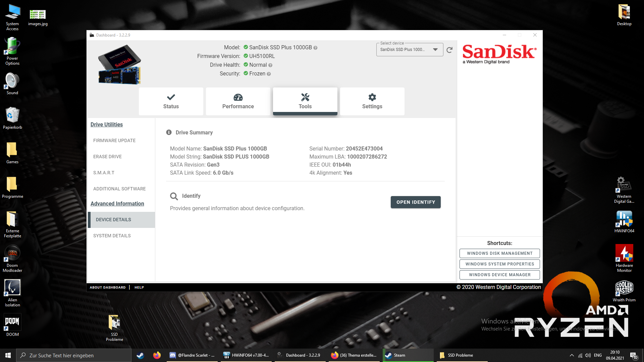Open volume control in system tray
644x362 pixels.
click(x=588, y=355)
